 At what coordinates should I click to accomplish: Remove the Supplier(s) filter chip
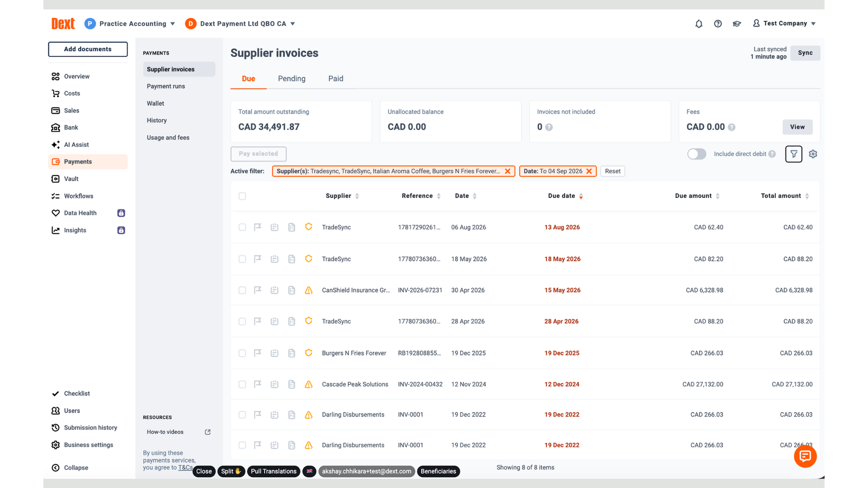point(508,171)
